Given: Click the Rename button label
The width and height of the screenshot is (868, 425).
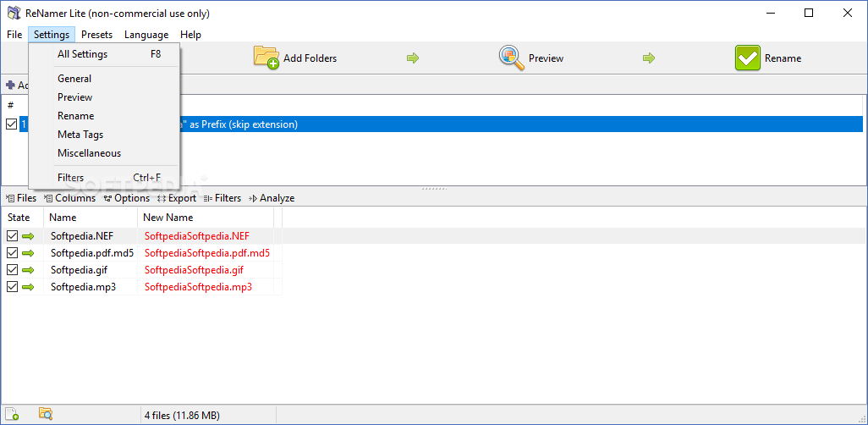Looking at the screenshot, I should coord(783,58).
